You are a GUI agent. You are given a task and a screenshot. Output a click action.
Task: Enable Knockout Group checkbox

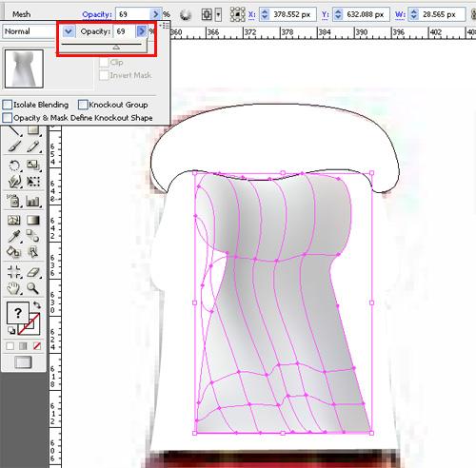(83, 105)
